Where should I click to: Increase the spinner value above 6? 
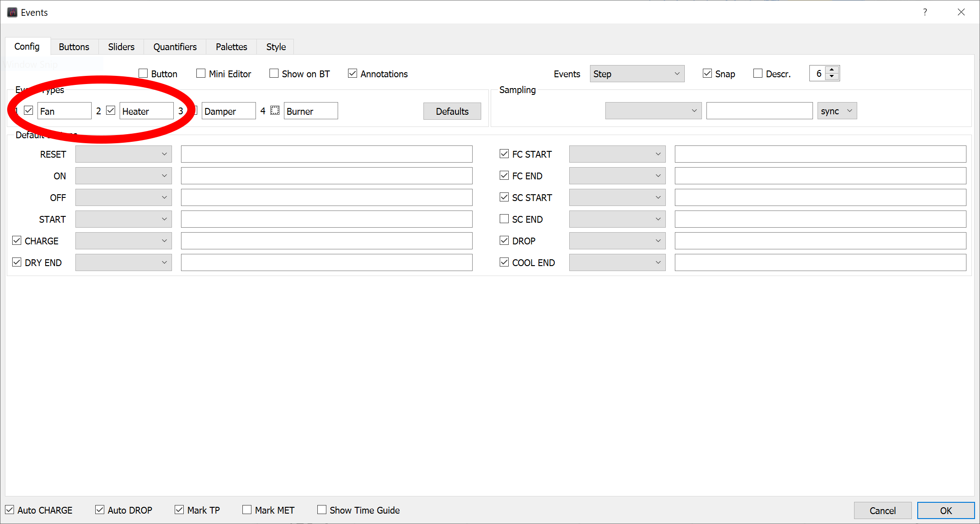(x=832, y=70)
